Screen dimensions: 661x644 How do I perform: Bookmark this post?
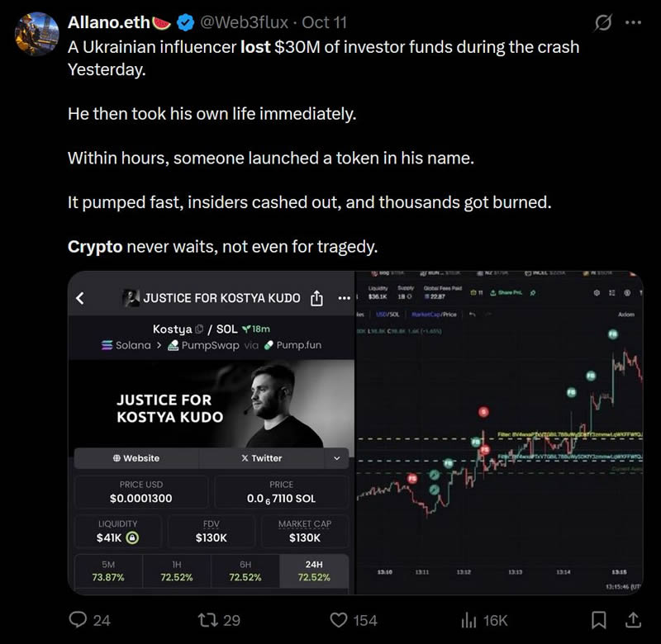coord(602,619)
